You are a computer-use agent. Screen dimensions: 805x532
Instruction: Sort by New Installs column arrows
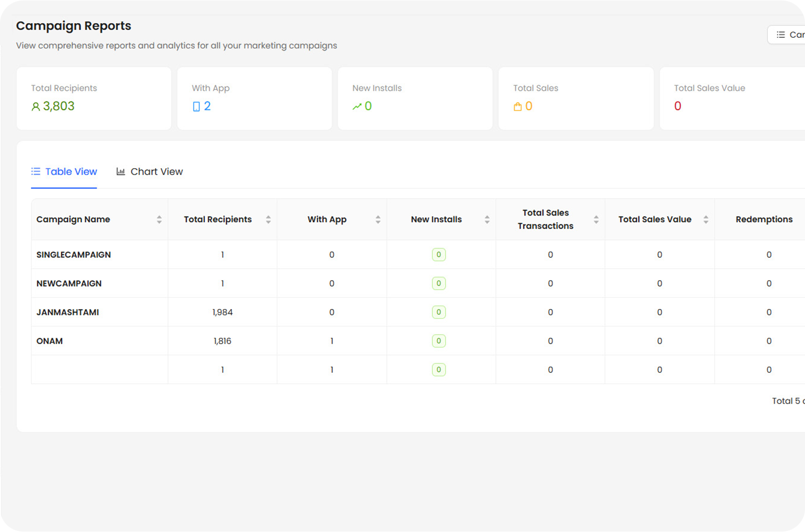pos(487,219)
